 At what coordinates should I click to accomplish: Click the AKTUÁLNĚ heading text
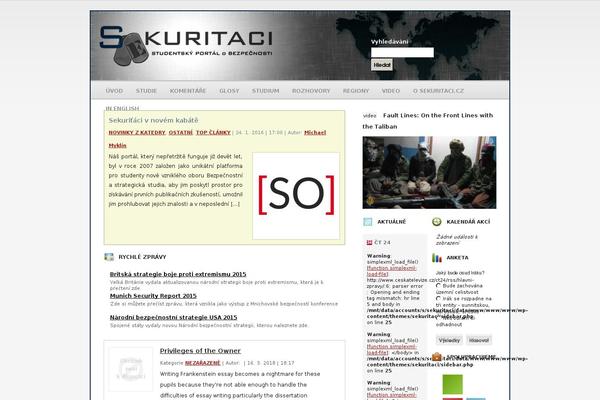391,222
